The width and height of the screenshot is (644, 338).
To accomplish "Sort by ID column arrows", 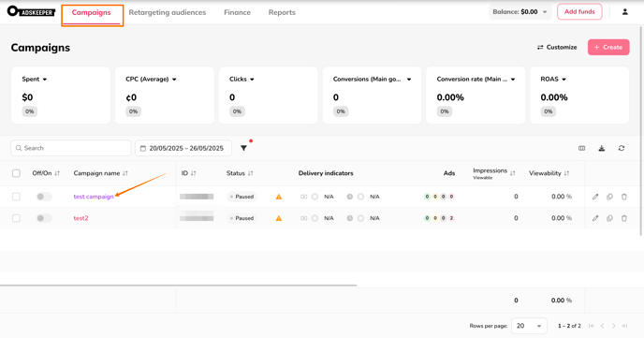I will pos(193,173).
